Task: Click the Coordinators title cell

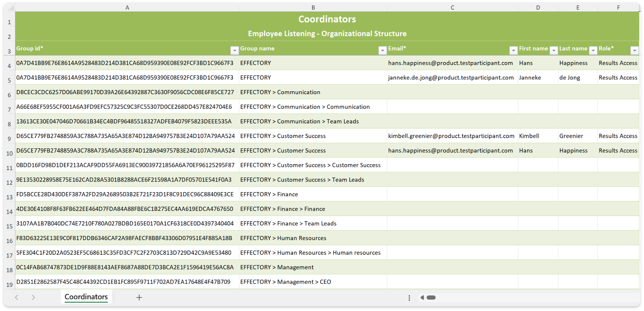Action: [x=327, y=19]
